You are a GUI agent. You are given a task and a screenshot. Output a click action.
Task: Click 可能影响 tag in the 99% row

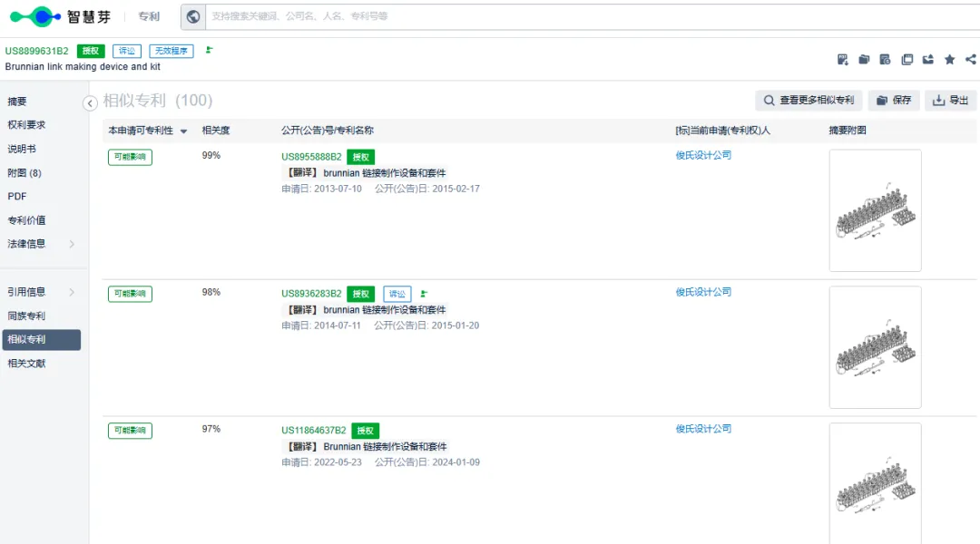point(130,157)
